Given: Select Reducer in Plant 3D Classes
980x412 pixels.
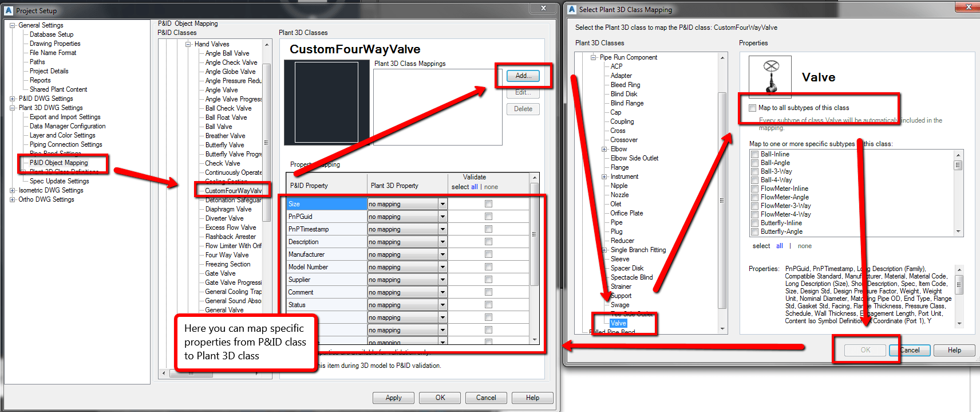Looking at the screenshot, I should point(622,241).
